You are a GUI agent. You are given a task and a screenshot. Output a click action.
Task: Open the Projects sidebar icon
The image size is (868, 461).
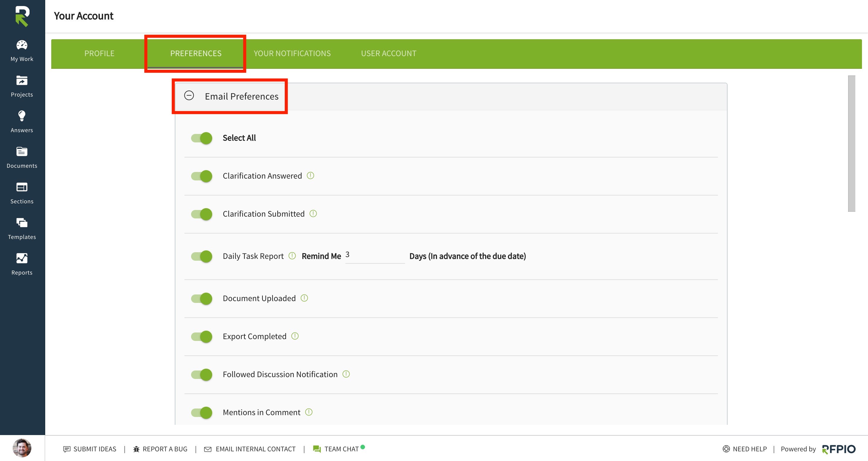[x=22, y=81]
